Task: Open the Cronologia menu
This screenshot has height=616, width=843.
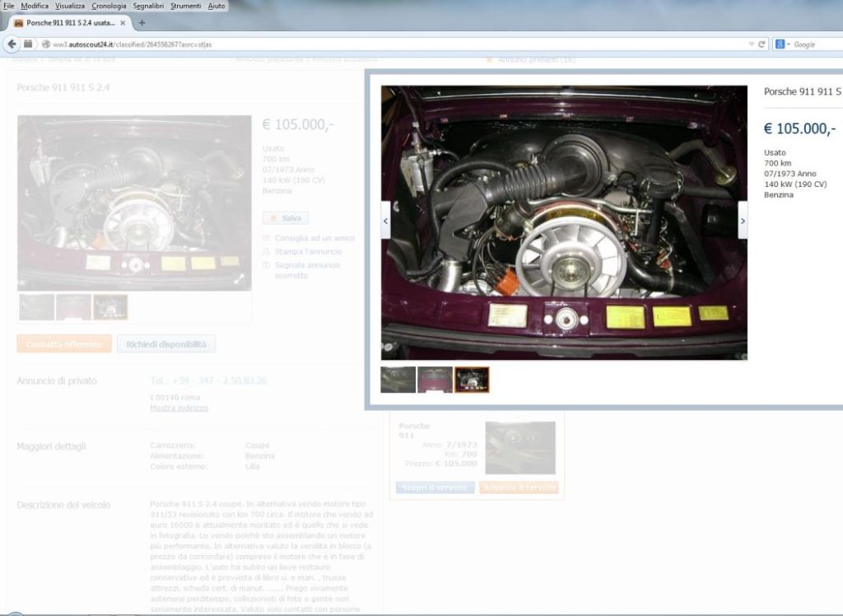Action: (109, 6)
